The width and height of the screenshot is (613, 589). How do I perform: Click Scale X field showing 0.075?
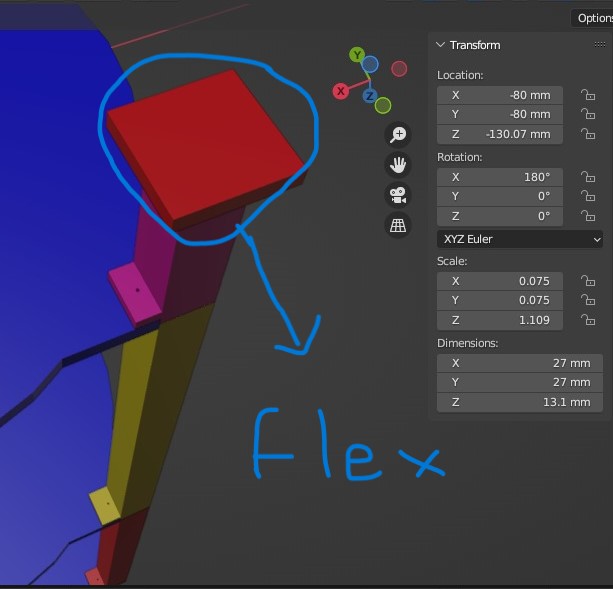500,281
